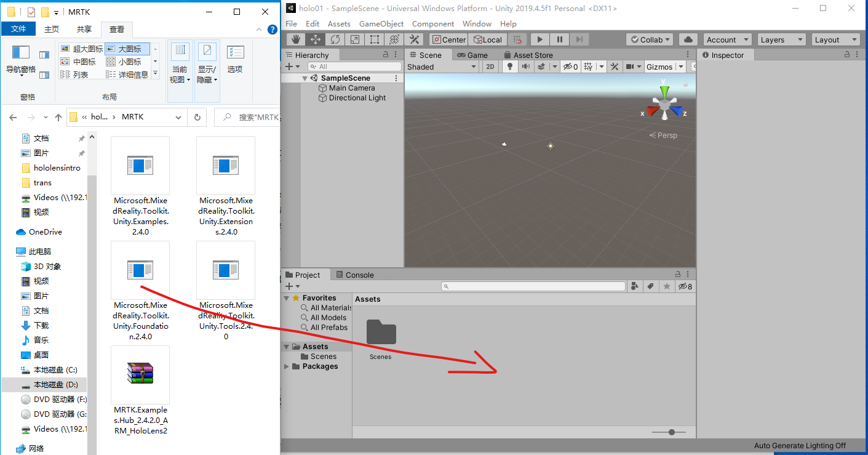Switch to the Game tab
This screenshot has height=455, width=868.
coord(472,55)
